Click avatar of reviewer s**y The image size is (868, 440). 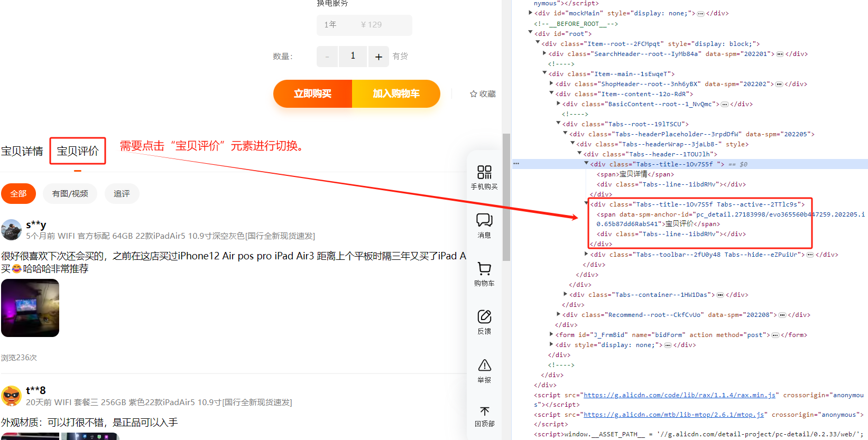[12, 230]
